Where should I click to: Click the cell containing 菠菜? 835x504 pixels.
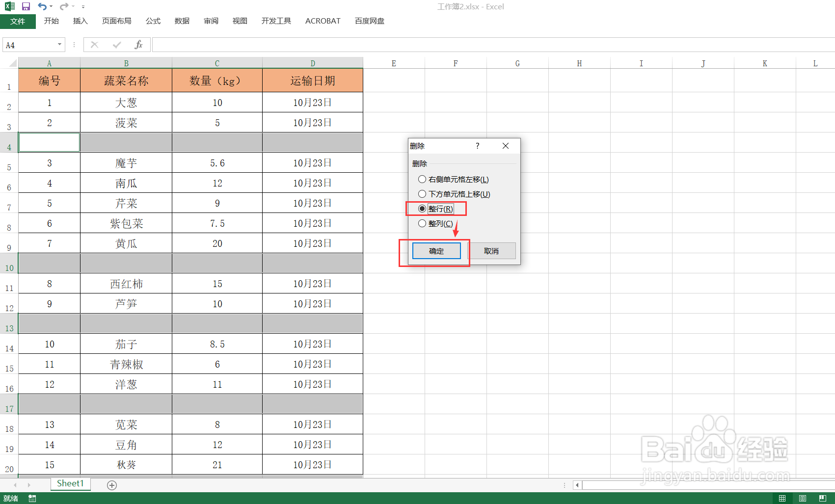pyautogui.click(x=126, y=123)
